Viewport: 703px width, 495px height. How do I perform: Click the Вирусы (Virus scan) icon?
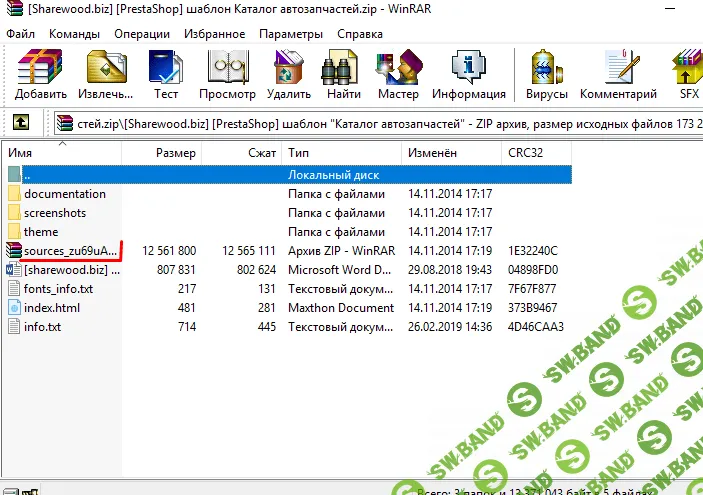pos(547,67)
